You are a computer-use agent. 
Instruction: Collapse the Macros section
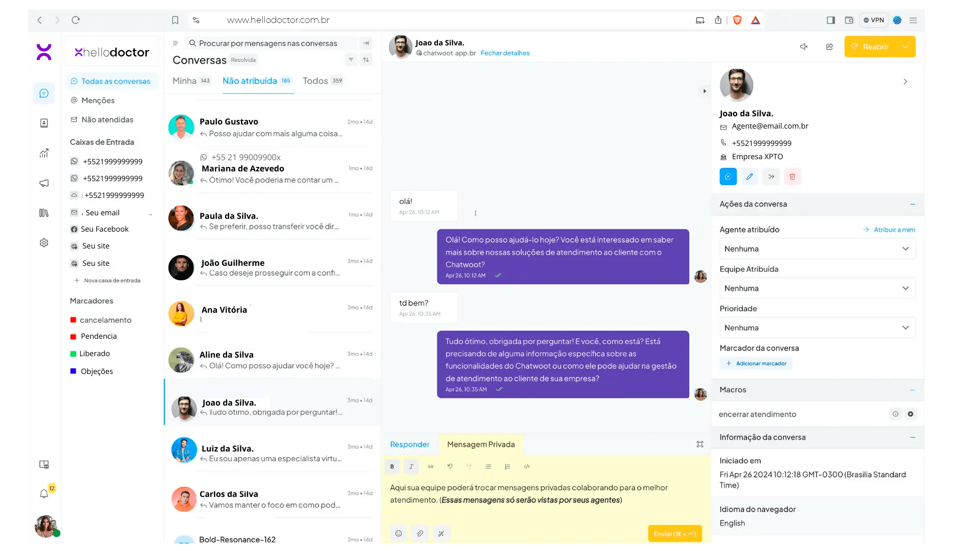913,390
